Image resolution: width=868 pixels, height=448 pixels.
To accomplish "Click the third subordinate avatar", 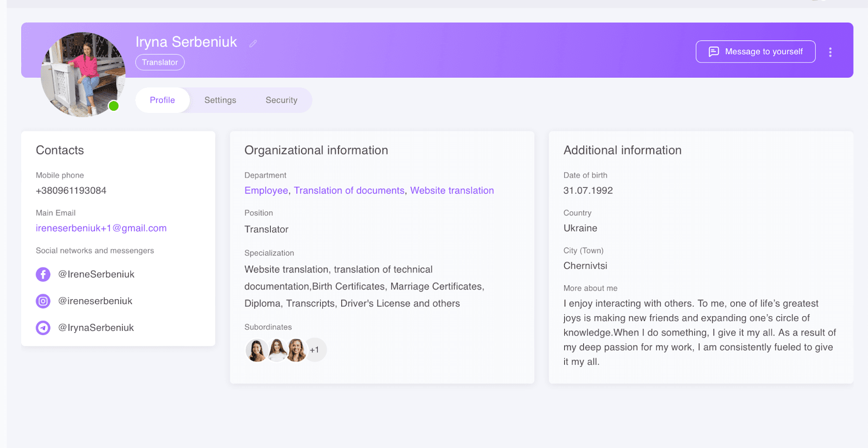I will click(296, 350).
